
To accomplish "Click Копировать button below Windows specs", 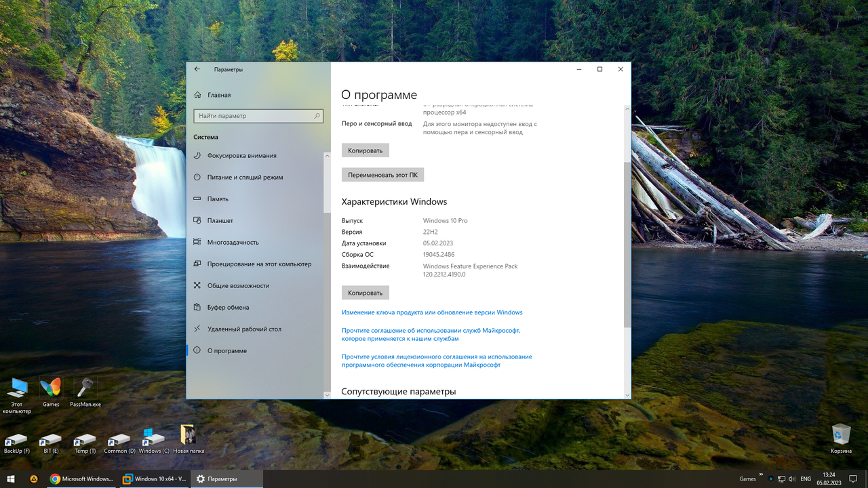I will [x=365, y=293].
